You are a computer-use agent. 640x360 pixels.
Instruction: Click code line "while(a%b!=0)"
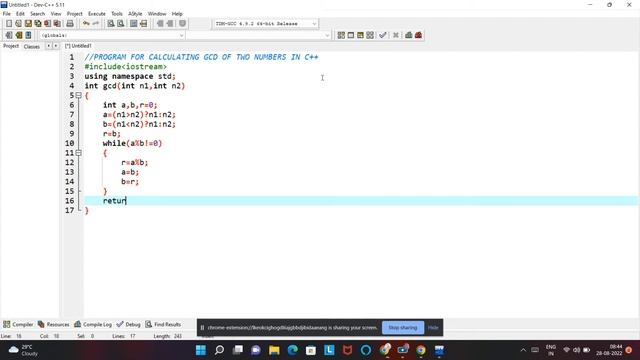pyautogui.click(x=132, y=143)
